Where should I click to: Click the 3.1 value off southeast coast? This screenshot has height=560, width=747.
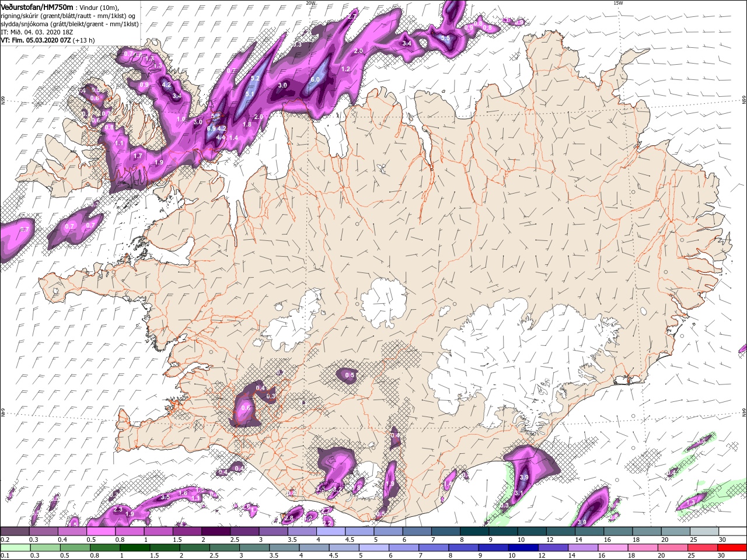tap(518, 494)
